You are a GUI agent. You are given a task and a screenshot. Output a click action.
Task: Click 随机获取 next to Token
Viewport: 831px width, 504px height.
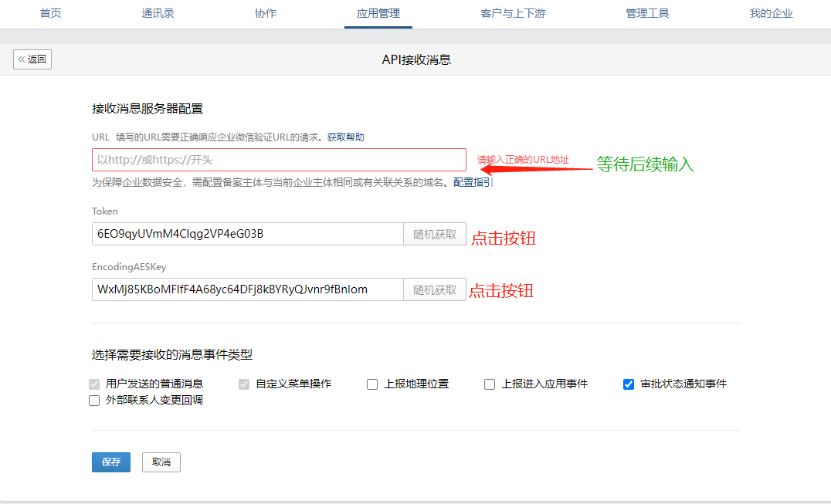(x=435, y=234)
